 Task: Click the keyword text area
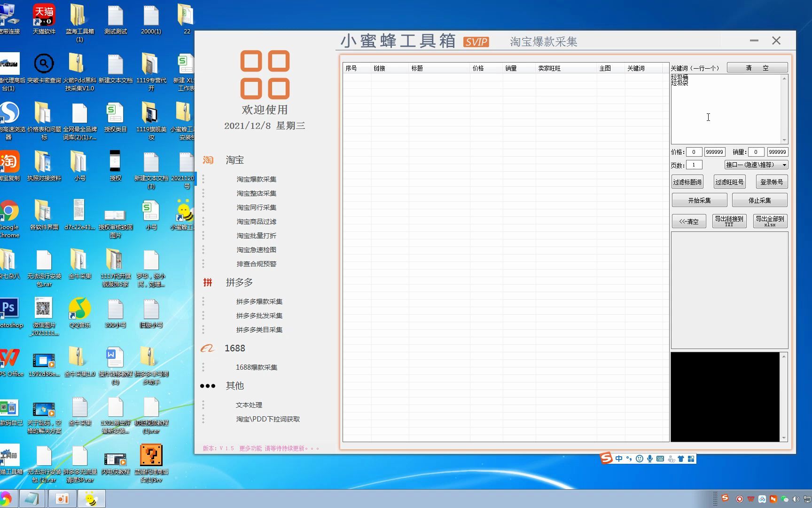(x=726, y=109)
